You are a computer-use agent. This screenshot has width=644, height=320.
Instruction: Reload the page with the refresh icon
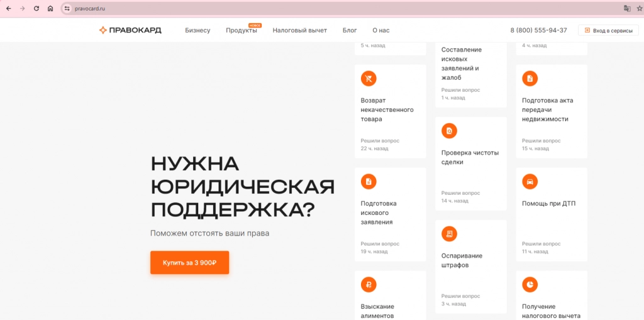point(36,8)
